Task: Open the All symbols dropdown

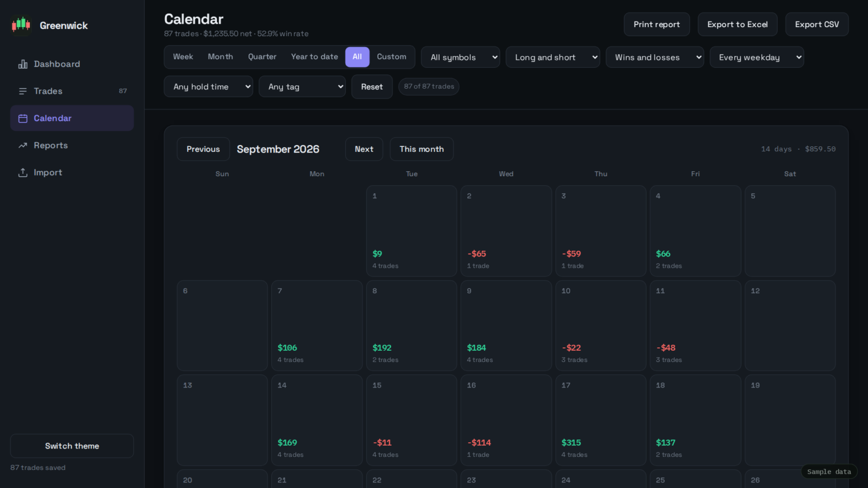Action: click(461, 57)
